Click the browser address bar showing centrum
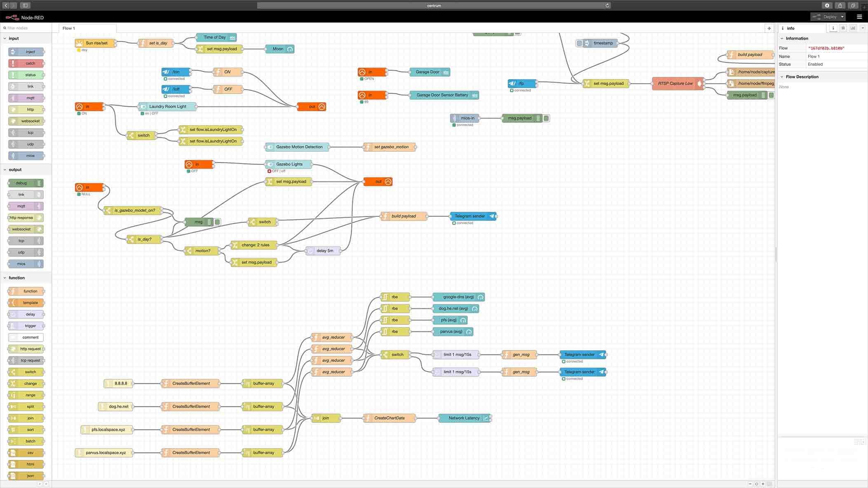868x488 pixels. pyautogui.click(x=434, y=5)
